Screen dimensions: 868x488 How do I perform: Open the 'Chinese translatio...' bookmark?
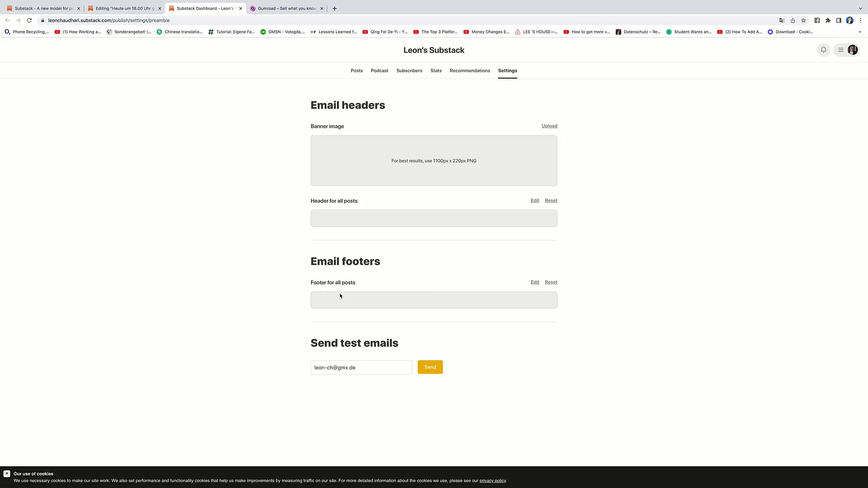tap(179, 32)
